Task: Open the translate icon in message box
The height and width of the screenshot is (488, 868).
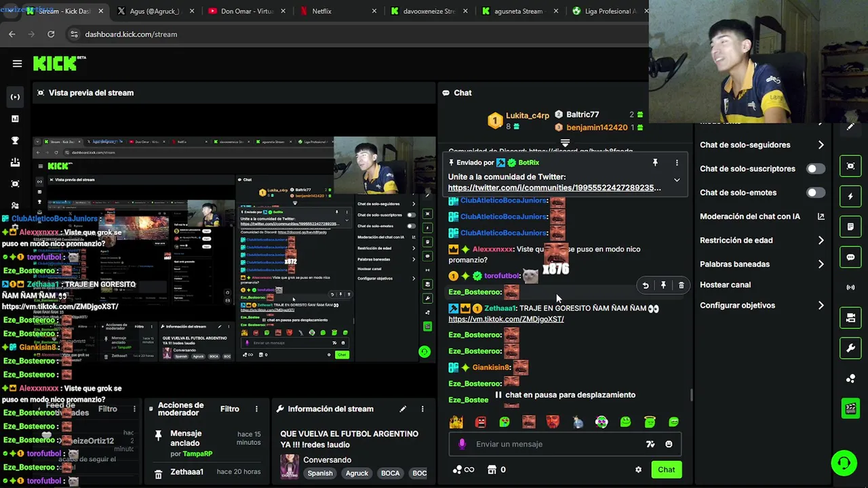Action: [x=650, y=444]
